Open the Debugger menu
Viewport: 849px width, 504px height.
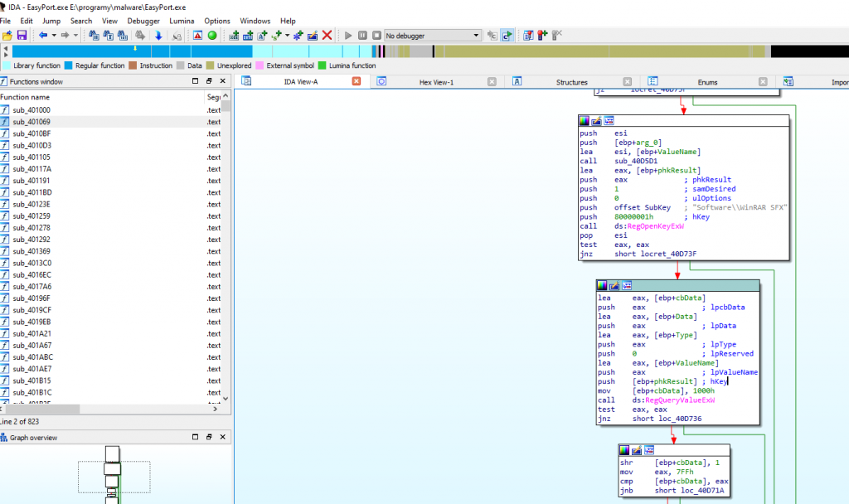point(143,21)
